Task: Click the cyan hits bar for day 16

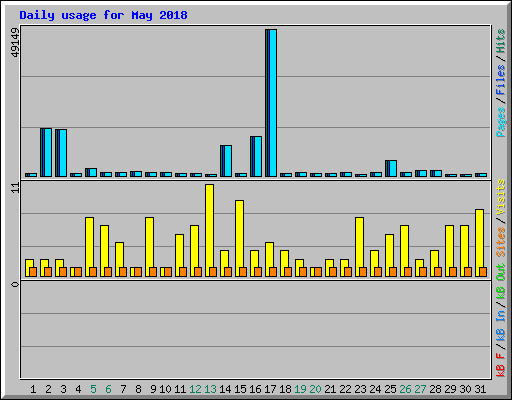Action: pos(256,156)
